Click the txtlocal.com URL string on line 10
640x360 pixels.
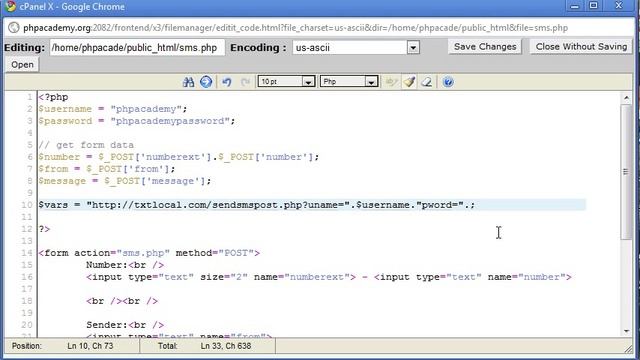tap(218, 205)
